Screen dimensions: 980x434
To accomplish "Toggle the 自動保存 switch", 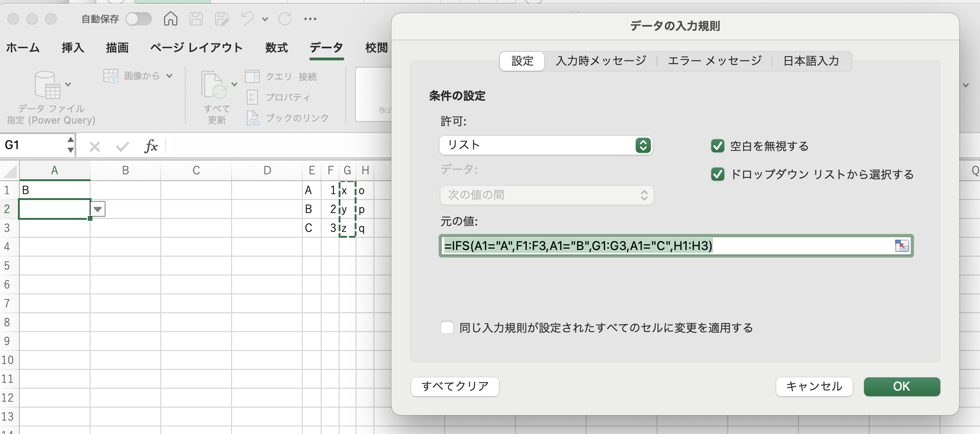I will pos(139,19).
